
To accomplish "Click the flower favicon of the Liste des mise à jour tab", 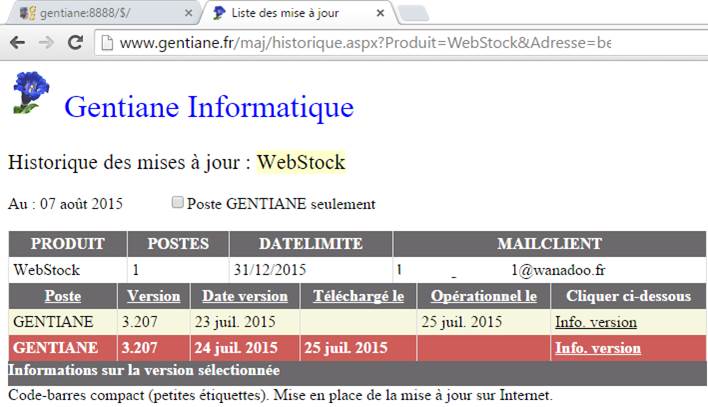I will point(219,13).
